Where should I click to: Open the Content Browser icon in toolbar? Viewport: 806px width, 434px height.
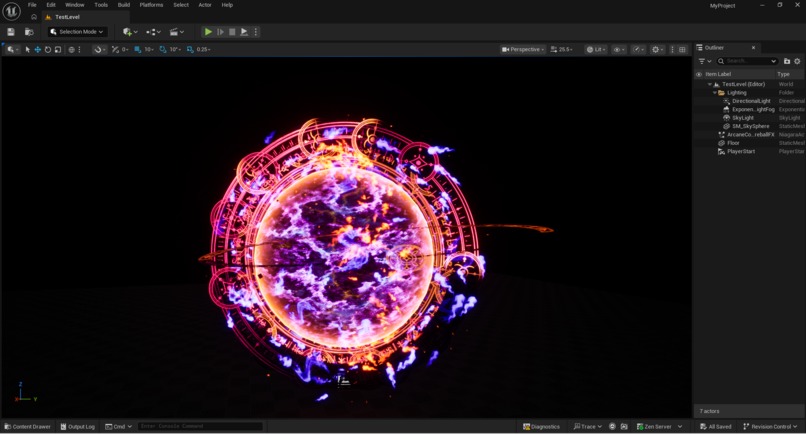(29, 32)
